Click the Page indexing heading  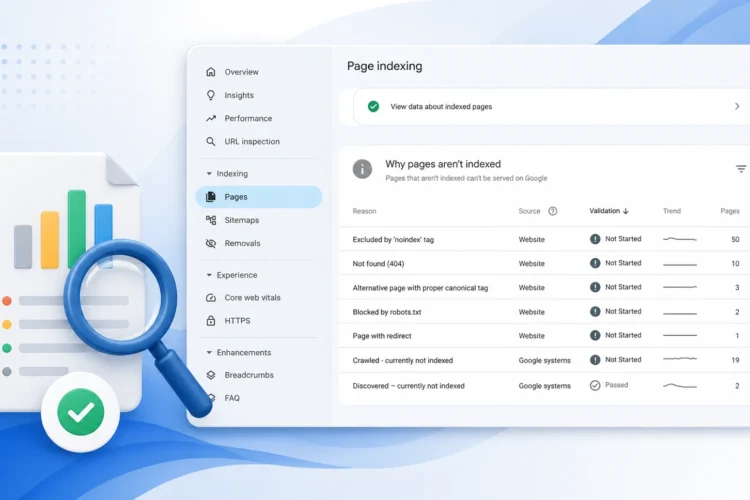(385, 66)
